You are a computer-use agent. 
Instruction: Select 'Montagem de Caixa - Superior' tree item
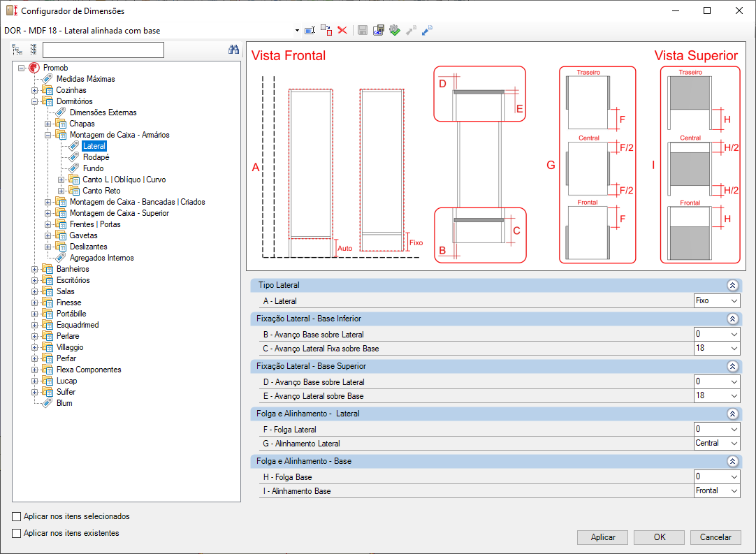click(119, 213)
